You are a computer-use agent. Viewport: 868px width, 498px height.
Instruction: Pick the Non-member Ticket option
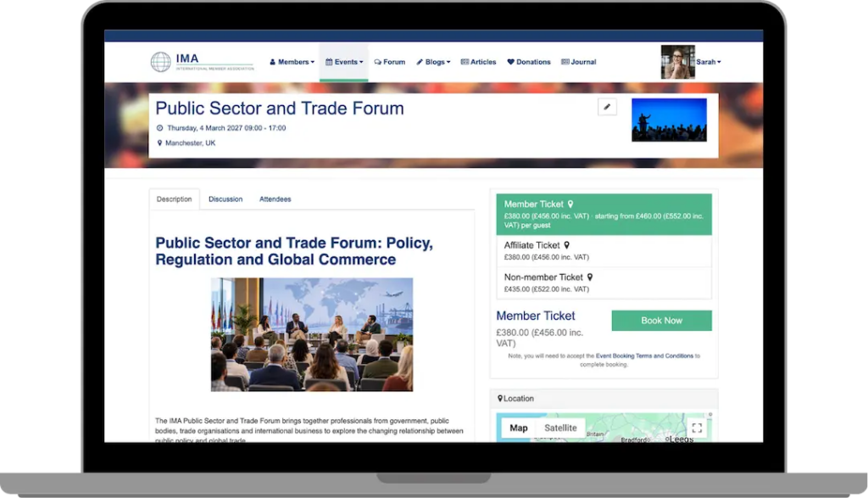click(604, 283)
